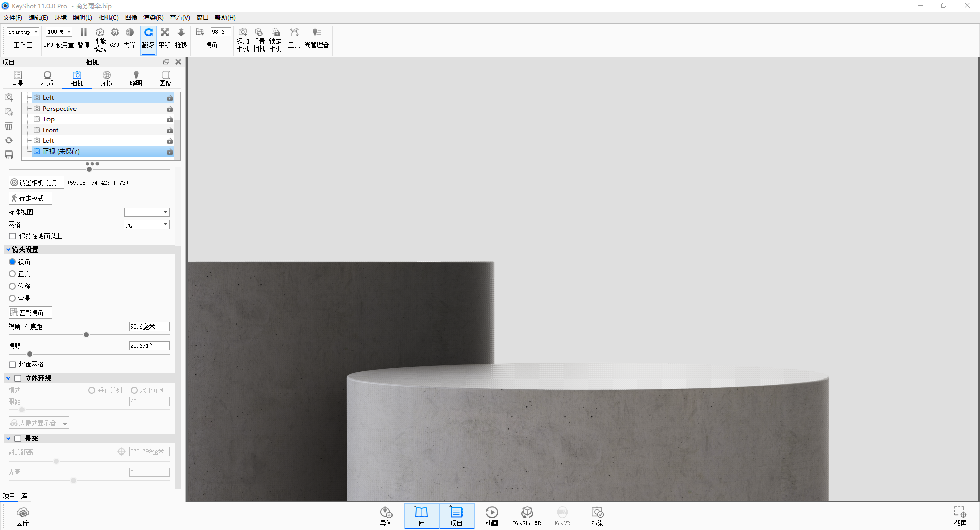
Task: Click the 匹配视角 match perspective button
Action: point(30,312)
